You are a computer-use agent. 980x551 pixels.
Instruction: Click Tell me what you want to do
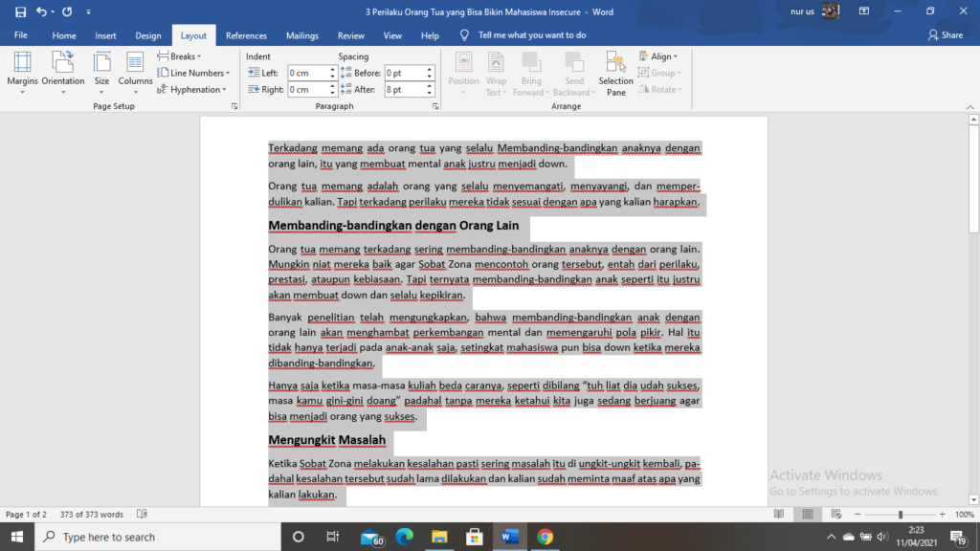(x=532, y=35)
